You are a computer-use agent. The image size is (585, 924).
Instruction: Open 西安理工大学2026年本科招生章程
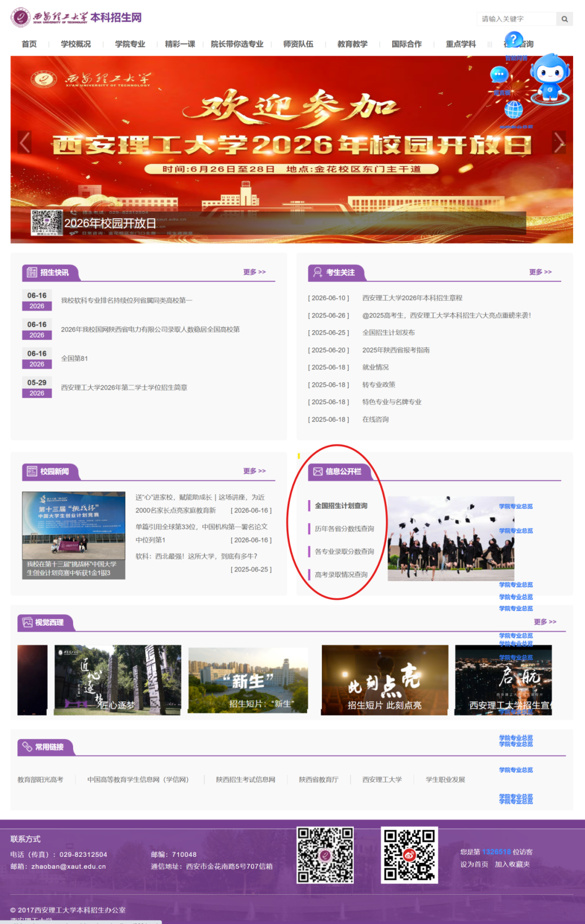tap(412, 298)
